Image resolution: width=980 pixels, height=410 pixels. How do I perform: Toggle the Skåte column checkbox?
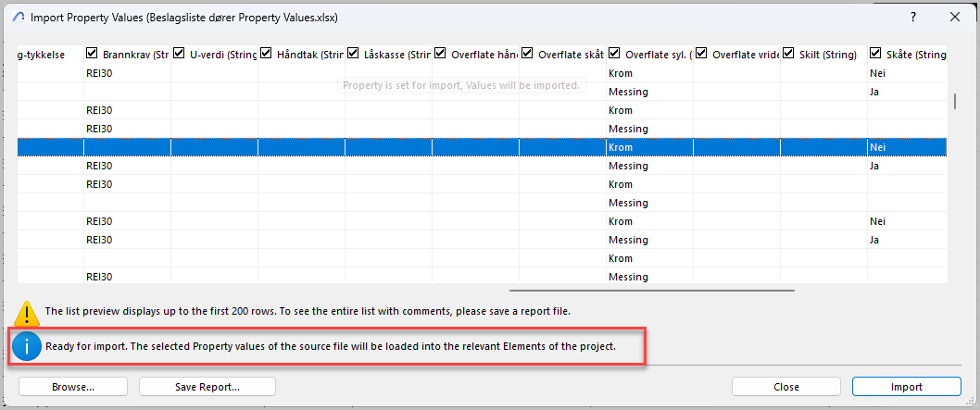[x=875, y=54]
